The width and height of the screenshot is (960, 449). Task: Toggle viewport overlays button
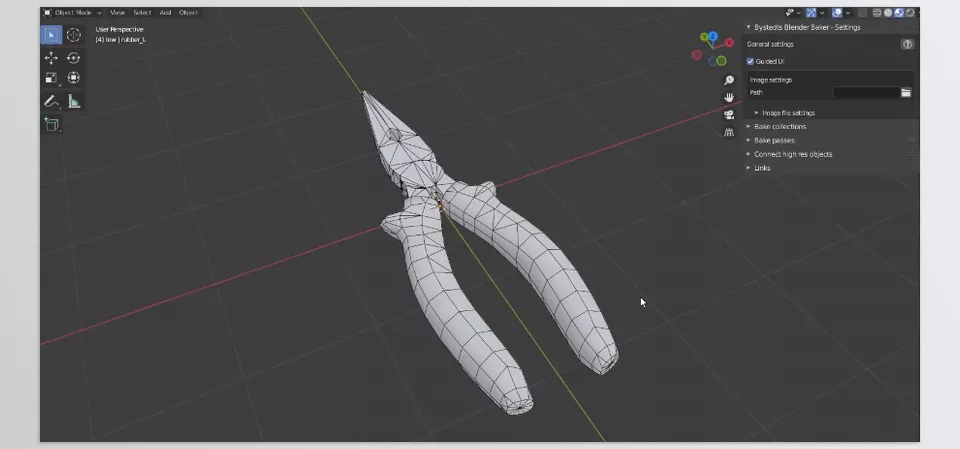tap(837, 12)
